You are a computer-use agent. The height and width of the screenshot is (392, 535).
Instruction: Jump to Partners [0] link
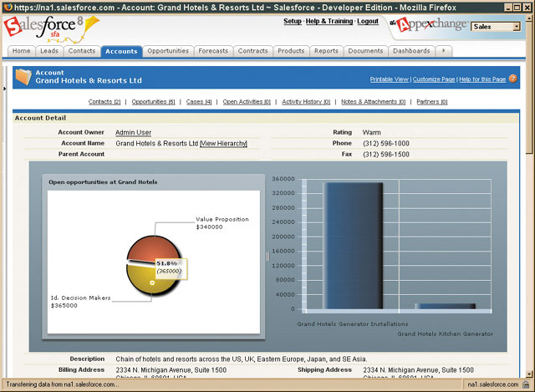pos(432,102)
